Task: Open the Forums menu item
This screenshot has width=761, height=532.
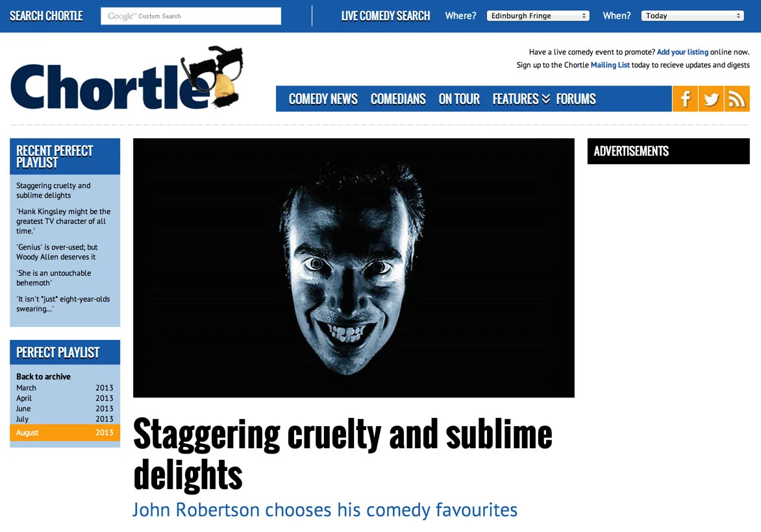Action: pos(575,99)
